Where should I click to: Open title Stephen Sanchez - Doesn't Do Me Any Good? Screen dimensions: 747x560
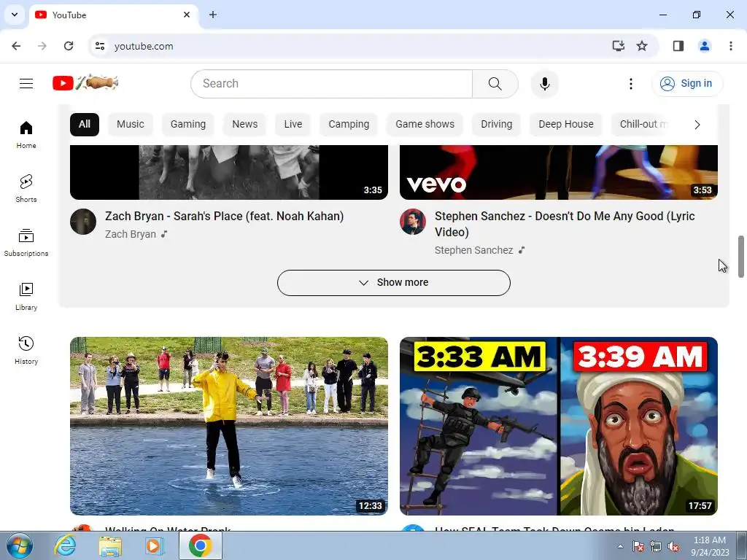click(x=565, y=224)
